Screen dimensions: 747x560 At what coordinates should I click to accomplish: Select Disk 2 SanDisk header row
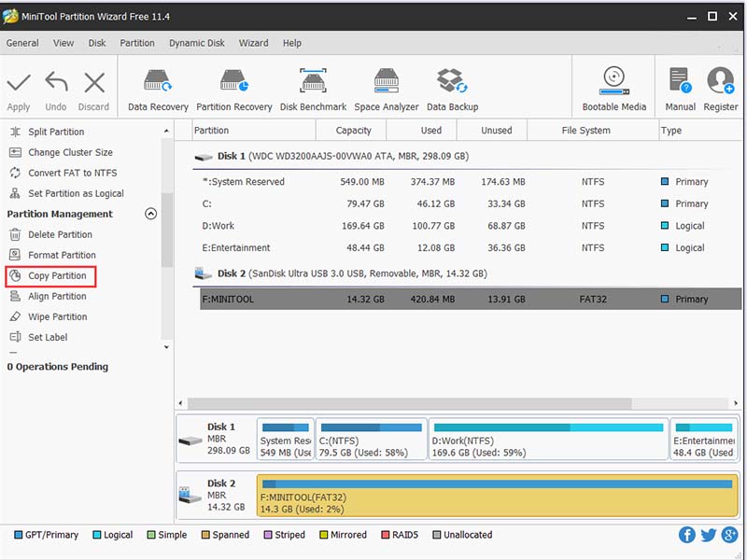pyautogui.click(x=467, y=273)
